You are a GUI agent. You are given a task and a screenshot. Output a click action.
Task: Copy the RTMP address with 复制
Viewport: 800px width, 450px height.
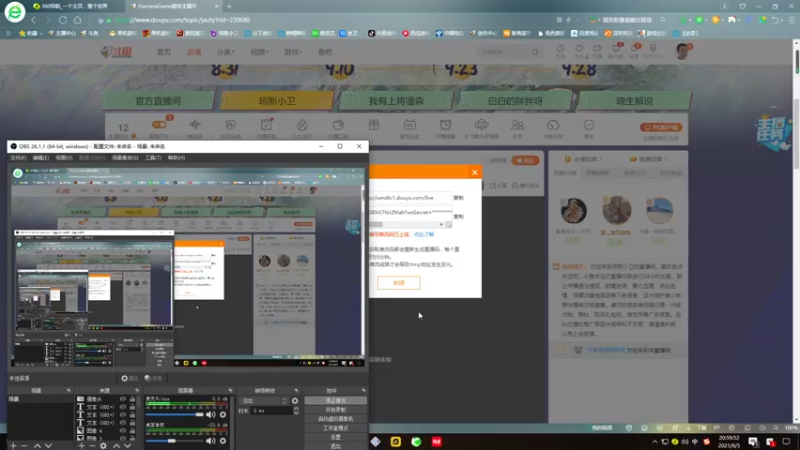coord(458,198)
